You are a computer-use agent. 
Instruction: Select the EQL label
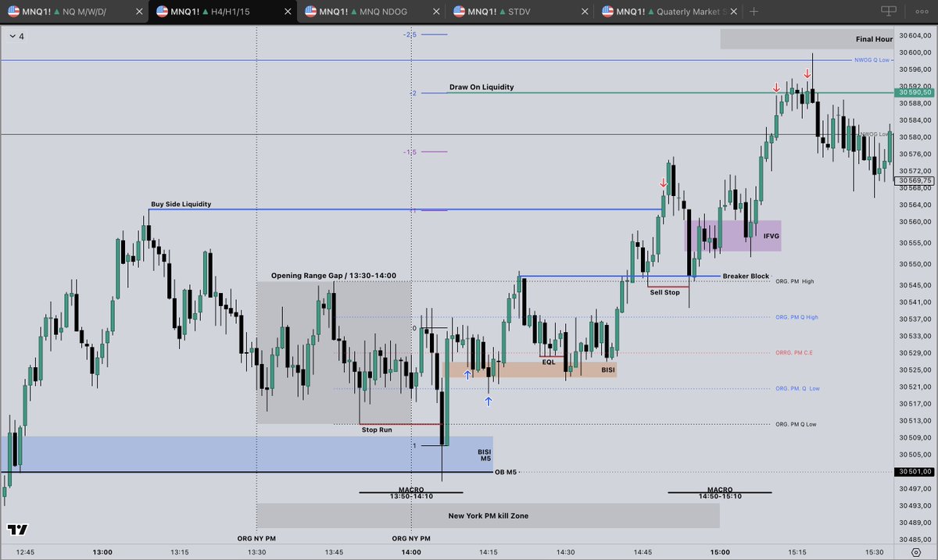549,362
